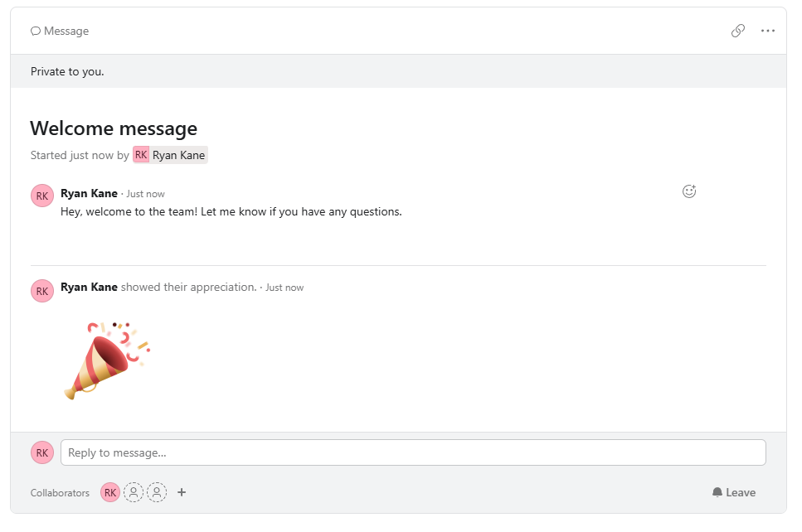Screen dimensions: 802x532
Task: Open the more options (•••) menu
Action: tap(766, 31)
